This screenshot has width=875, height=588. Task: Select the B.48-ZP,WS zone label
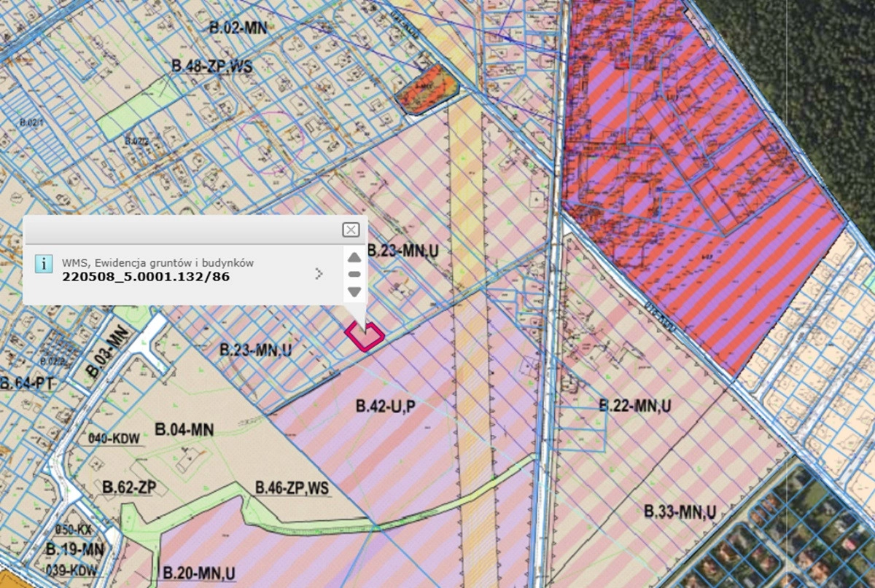tap(211, 66)
